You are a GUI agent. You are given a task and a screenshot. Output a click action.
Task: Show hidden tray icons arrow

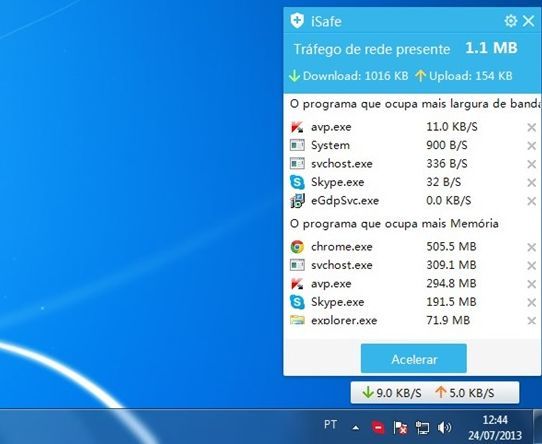pos(356,428)
